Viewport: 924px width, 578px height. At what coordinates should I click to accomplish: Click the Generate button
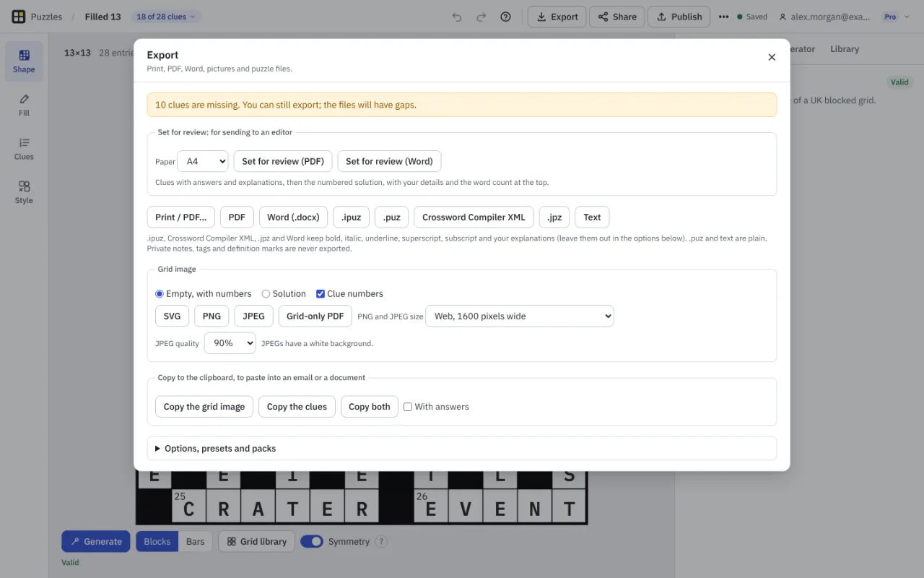coord(96,541)
